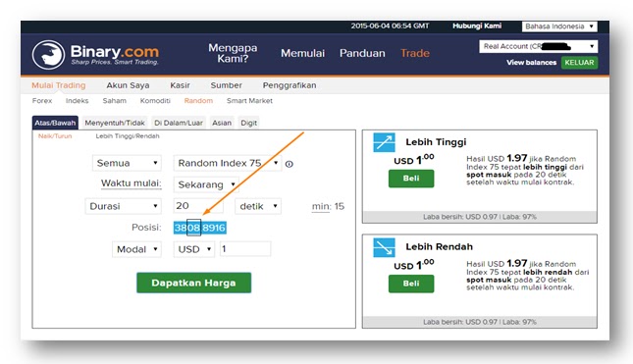Screen dimensions: 633x364
Task: Select the Atas/Bawah contract tab
Action: (55, 123)
